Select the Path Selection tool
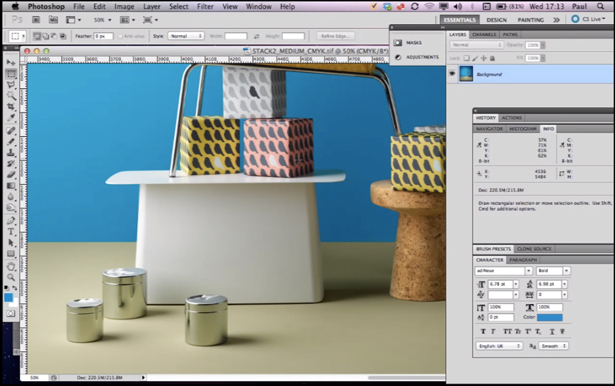 click(x=11, y=242)
